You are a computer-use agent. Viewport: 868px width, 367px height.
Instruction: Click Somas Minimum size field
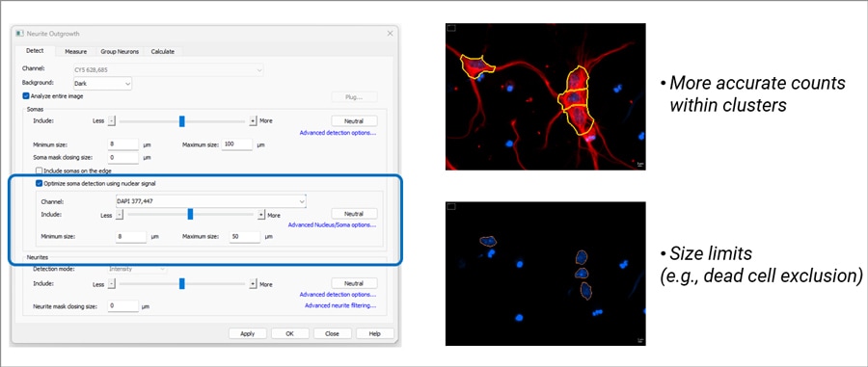(x=122, y=144)
